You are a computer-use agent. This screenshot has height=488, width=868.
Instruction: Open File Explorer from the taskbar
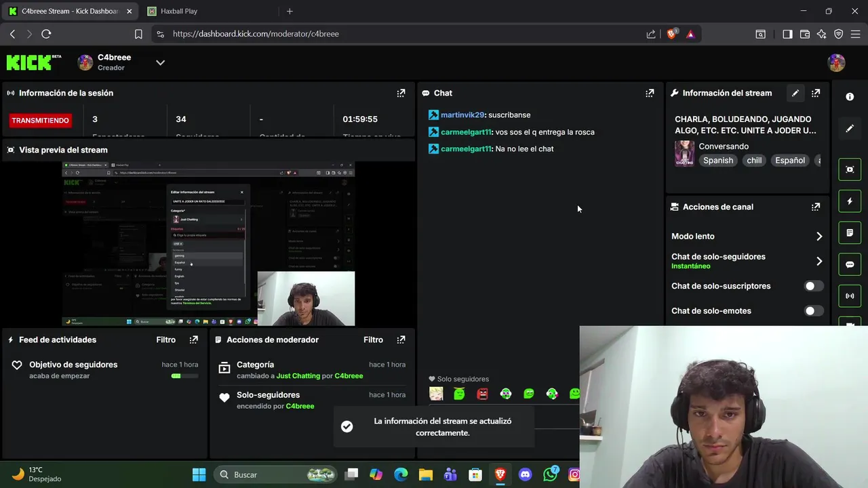pos(425,474)
